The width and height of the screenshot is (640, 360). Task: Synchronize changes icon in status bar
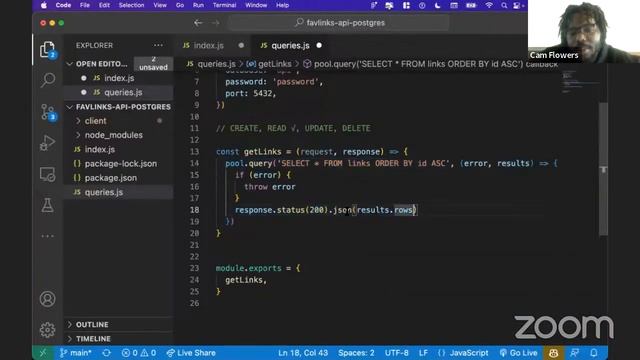(107, 353)
